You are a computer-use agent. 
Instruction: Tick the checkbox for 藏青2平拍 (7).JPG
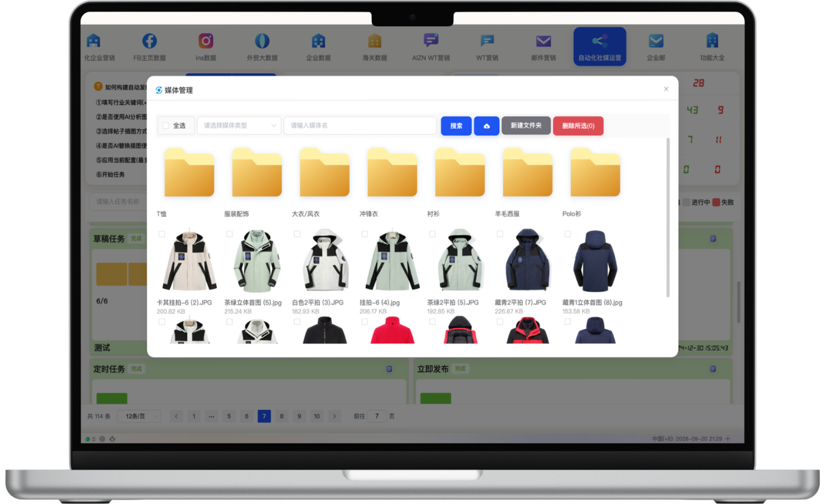500,234
